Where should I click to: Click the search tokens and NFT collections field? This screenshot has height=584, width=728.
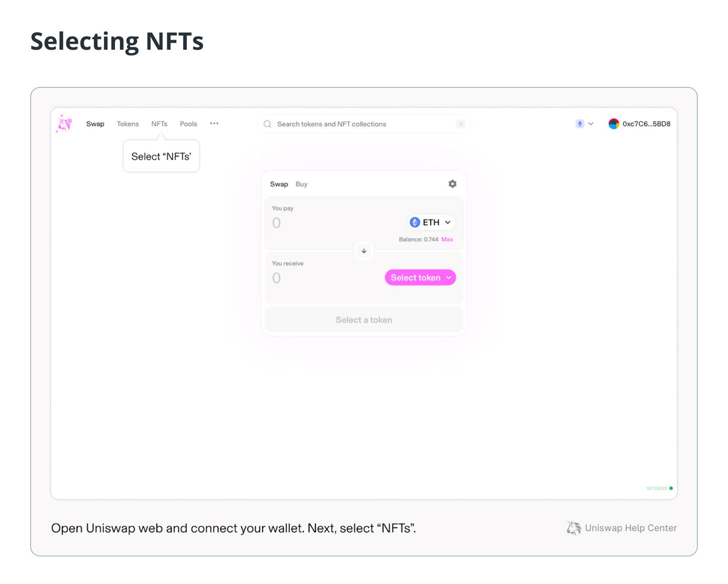(364, 124)
